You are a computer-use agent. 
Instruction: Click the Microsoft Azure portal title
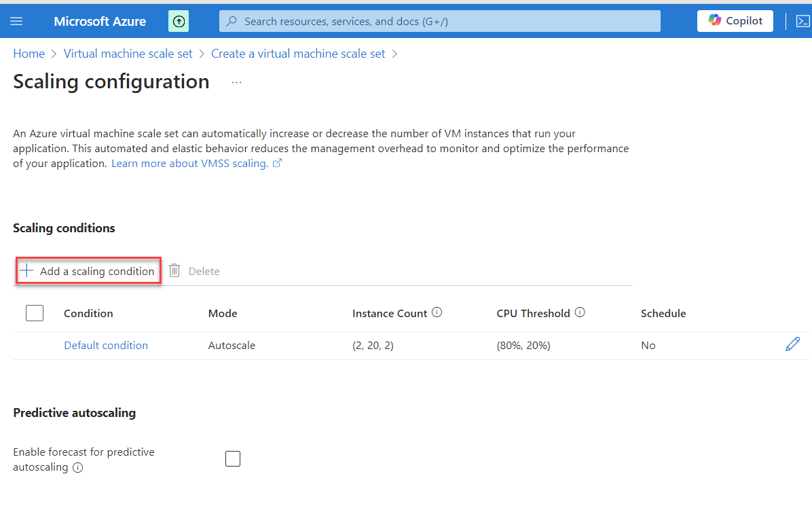[100, 21]
